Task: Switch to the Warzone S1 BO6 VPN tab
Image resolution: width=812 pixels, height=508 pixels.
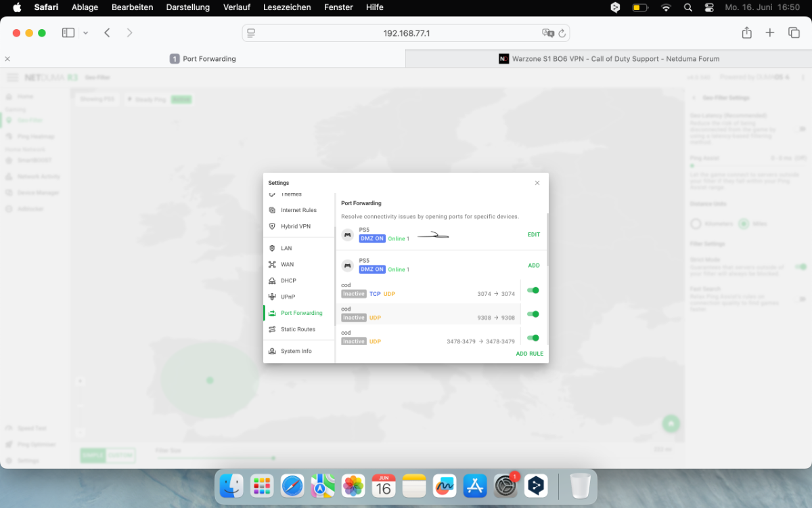Action: click(609, 59)
